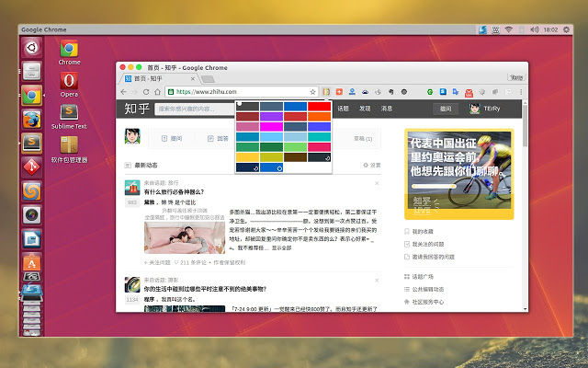
Task: Open Chrome's three-dot menu
Action: pos(521,92)
